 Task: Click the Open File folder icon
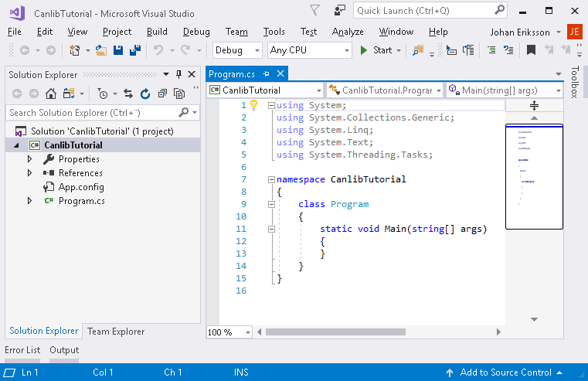(x=100, y=50)
